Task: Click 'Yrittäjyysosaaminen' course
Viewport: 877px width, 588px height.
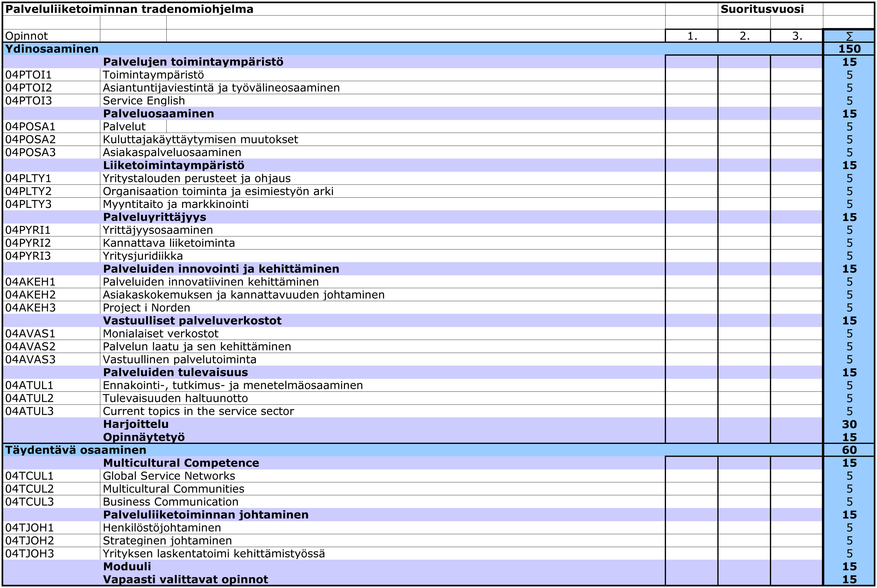Action: click(x=158, y=230)
